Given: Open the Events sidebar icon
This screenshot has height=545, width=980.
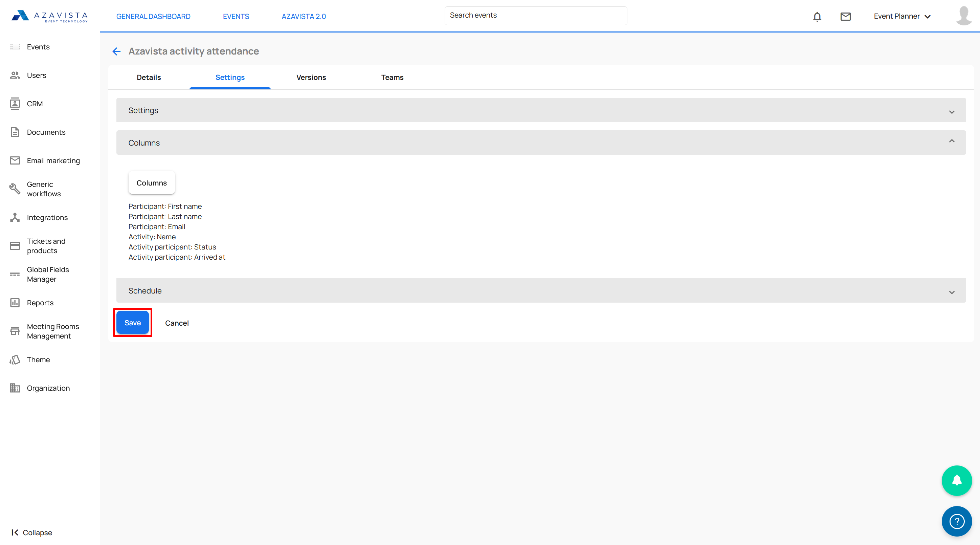Looking at the screenshot, I should [15, 47].
